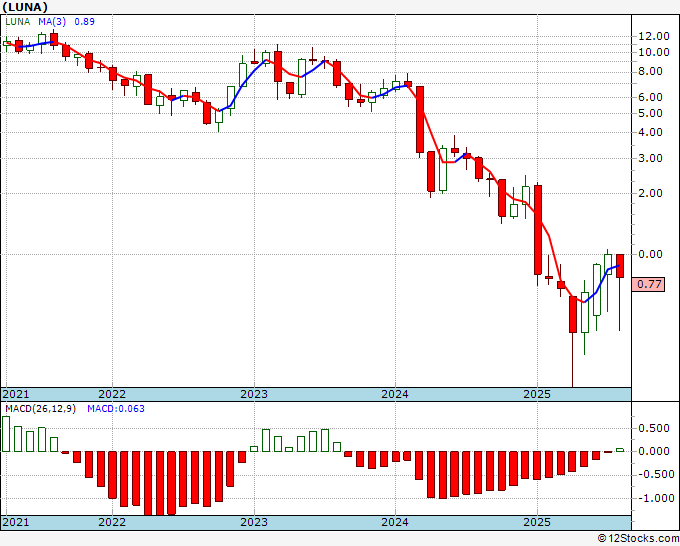The height and width of the screenshot is (546, 680).
Task: Click 2022 on the price chart timeline
Action: [112, 394]
